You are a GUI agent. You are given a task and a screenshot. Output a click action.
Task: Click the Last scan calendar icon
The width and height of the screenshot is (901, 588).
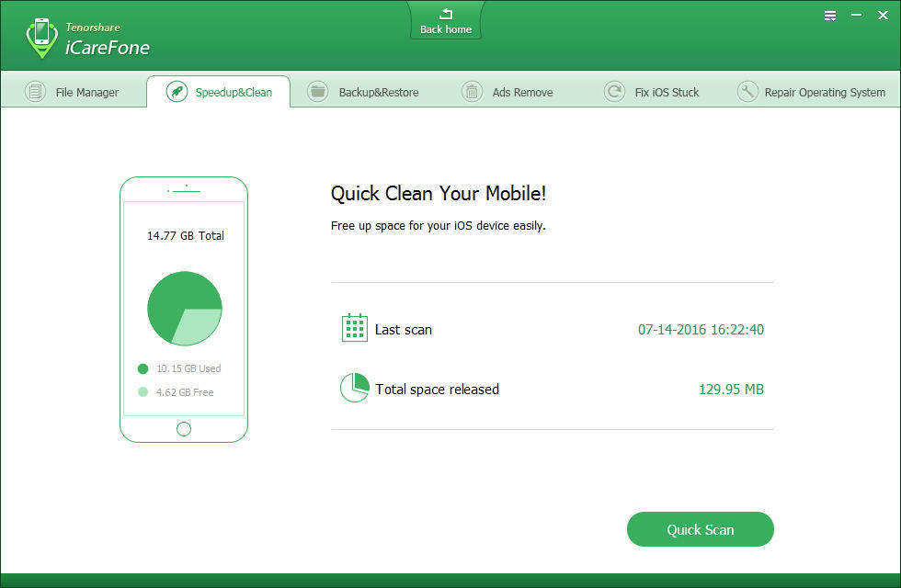tap(354, 328)
